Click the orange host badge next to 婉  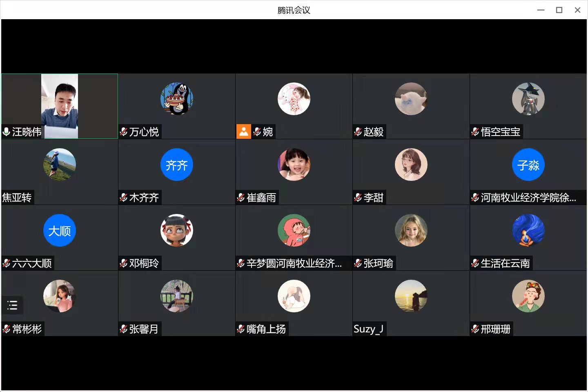[243, 131]
